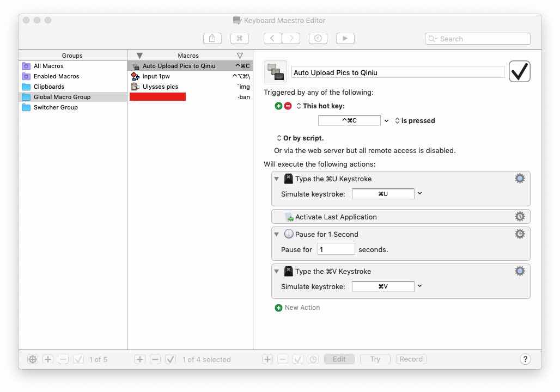Edit the macro name field Auto Upload Pics to Qiniu
This screenshot has height=392, width=560.
[x=398, y=72]
